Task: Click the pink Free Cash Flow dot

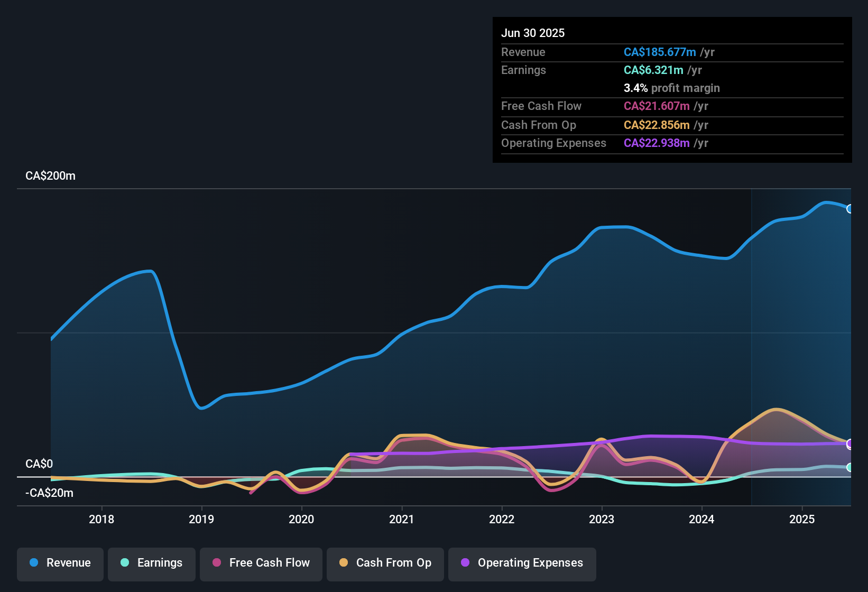Action: [x=217, y=562]
